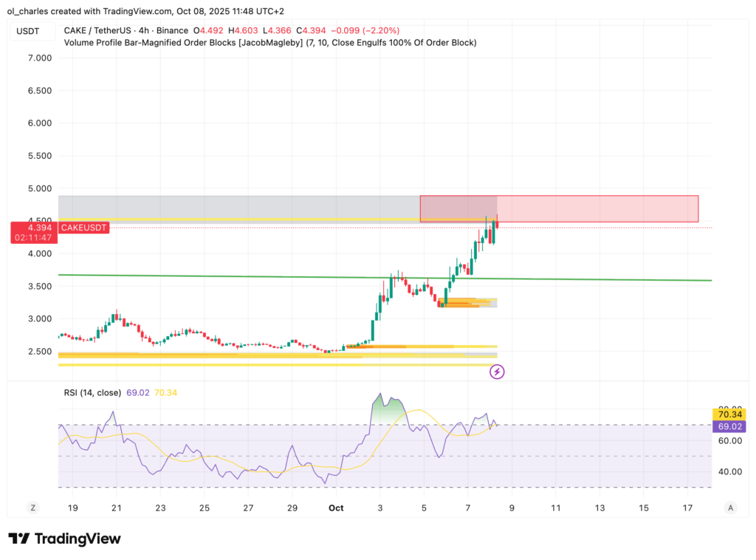
Task: Click the "A" control at the timeline's right end
Action: tap(730, 508)
